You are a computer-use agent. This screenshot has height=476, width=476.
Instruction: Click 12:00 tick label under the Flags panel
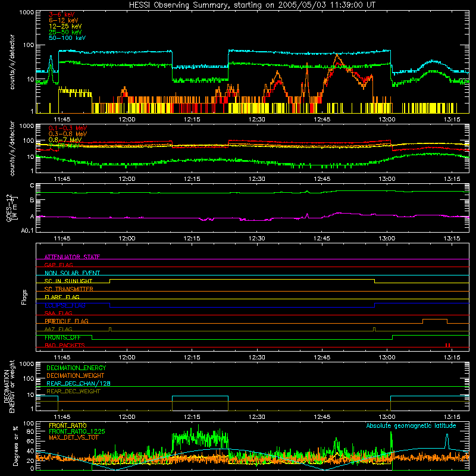[127, 358]
